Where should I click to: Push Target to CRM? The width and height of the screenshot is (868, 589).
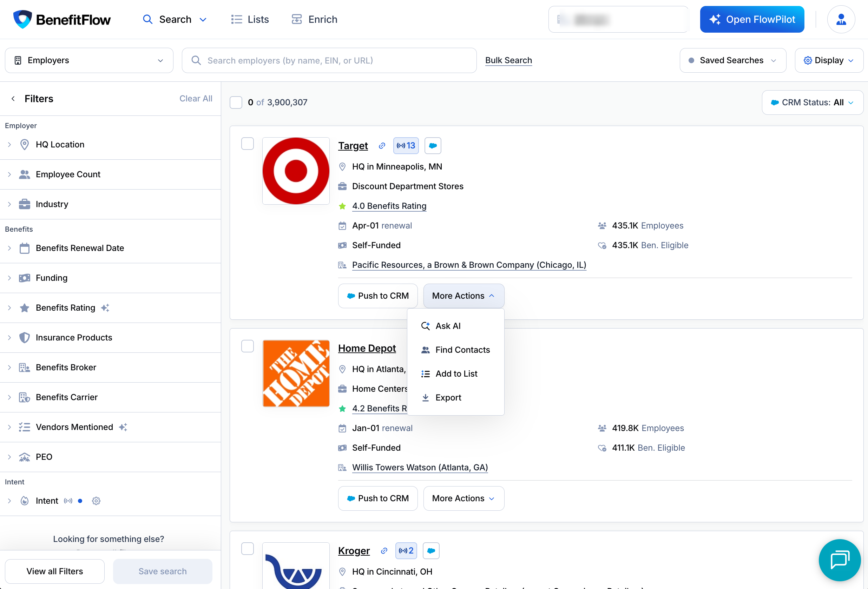[x=377, y=296]
